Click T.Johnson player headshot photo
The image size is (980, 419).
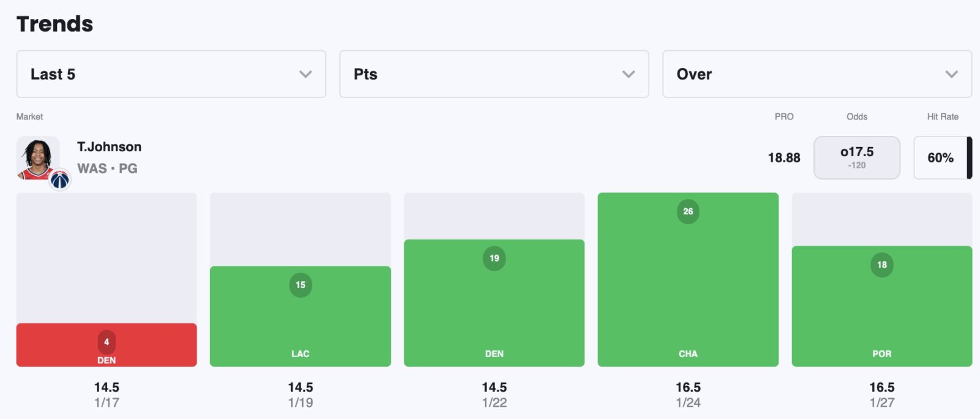[x=37, y=157]
